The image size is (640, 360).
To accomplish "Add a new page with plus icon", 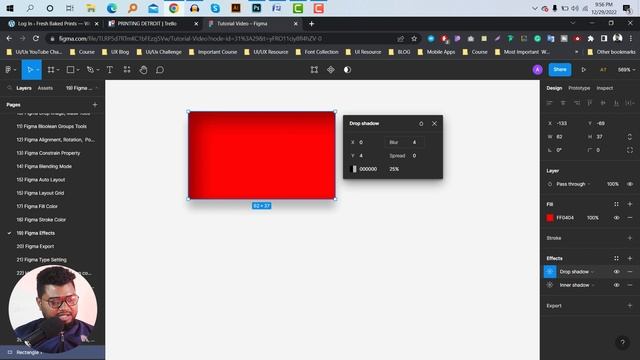I will [95, 105].
